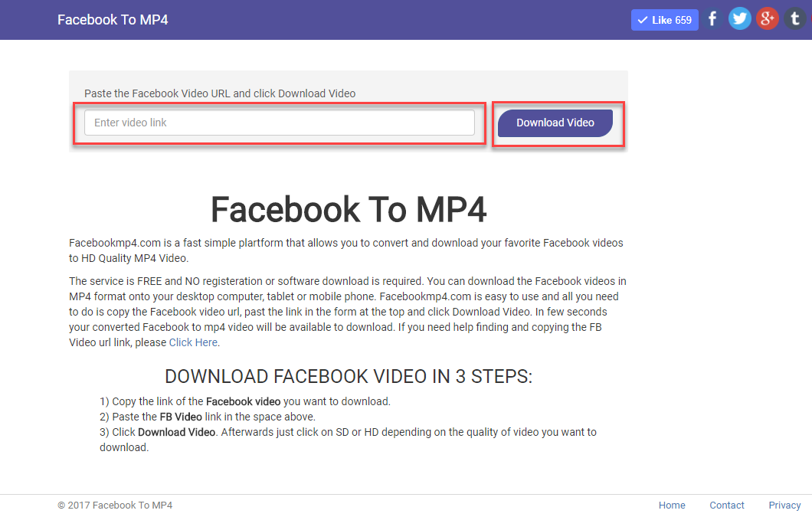Select step 2 'Paste the FB Video link' text
The width and height of the screenshot is (812, 517).
coord(207,417)
